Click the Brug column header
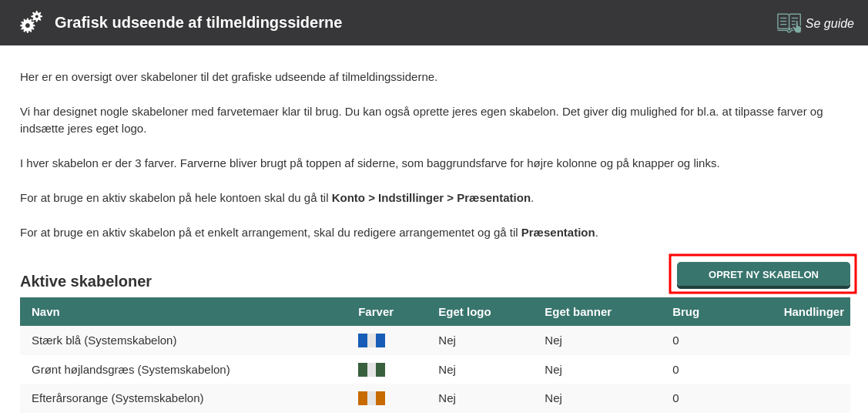 [685, 312]
